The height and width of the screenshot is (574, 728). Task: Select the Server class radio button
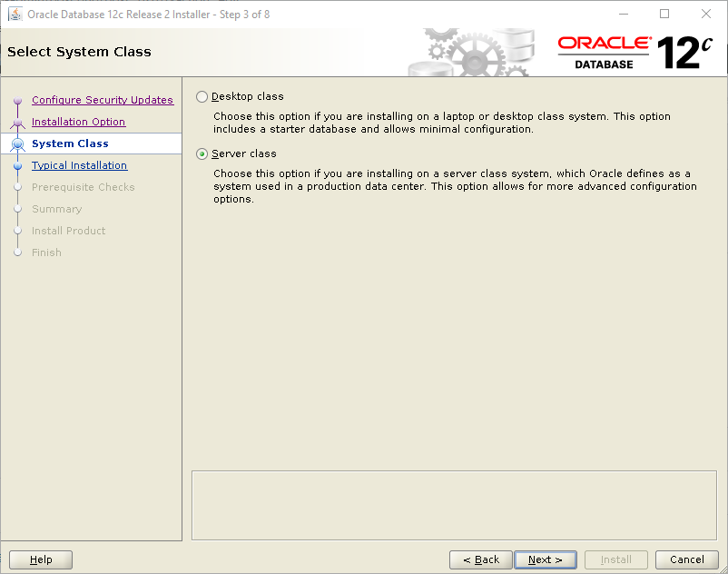[x=202, y=153]
